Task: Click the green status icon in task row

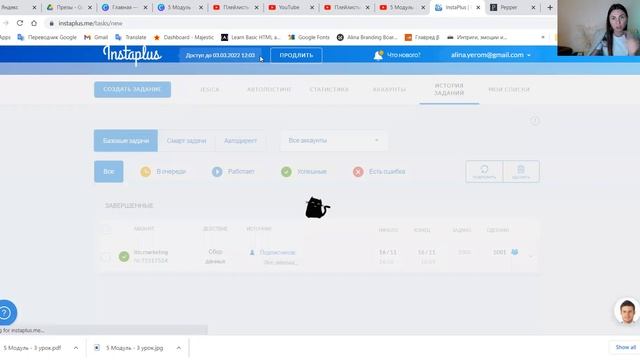Action: click(124, 257)
